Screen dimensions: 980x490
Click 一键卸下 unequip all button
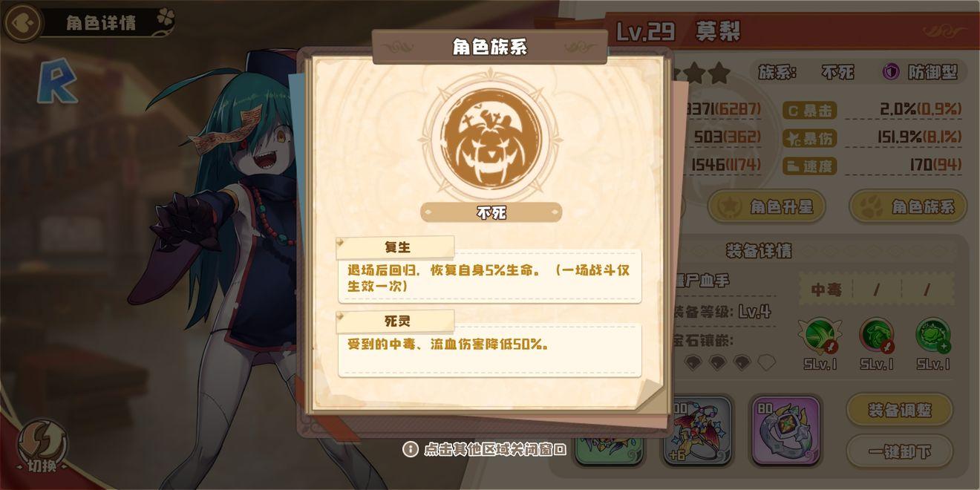point(900,451)
